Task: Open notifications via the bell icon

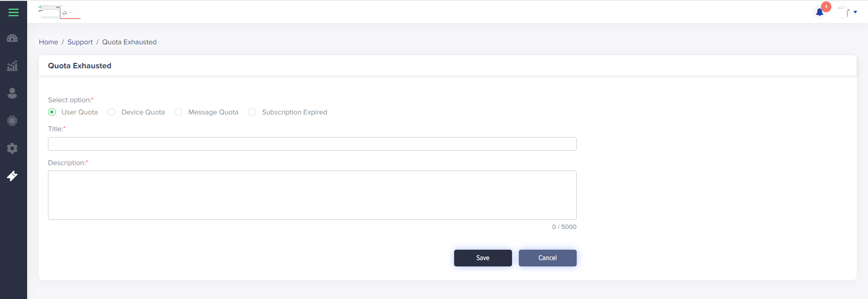Action: point(819,13)
